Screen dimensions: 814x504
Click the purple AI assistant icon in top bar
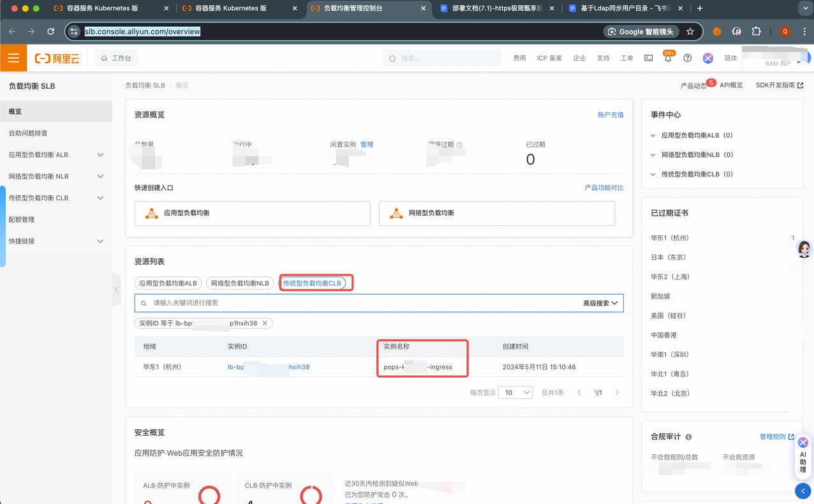[x=707, y=58]
